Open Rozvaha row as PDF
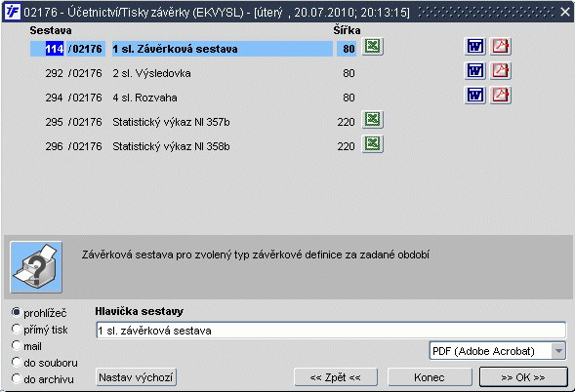Screen dimensions: 575x392 501,96
